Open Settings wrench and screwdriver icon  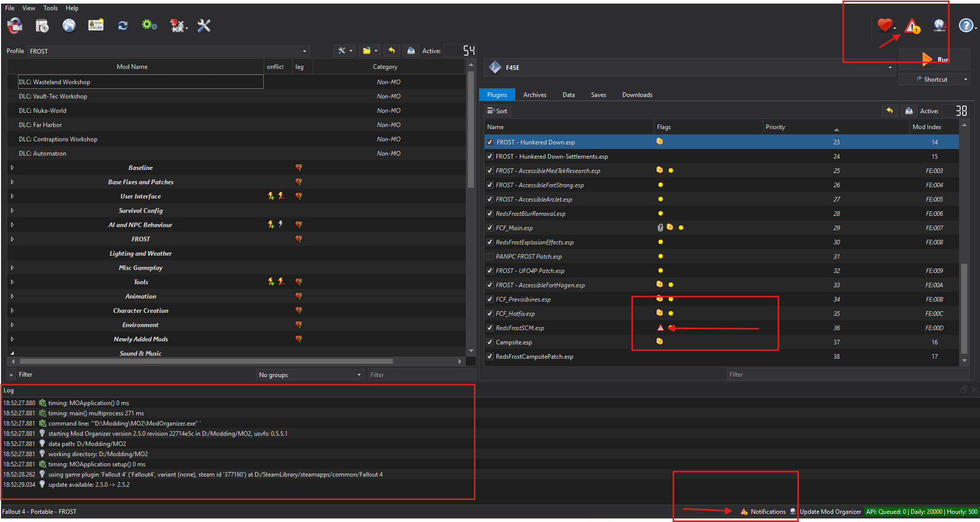pos(204,26)
